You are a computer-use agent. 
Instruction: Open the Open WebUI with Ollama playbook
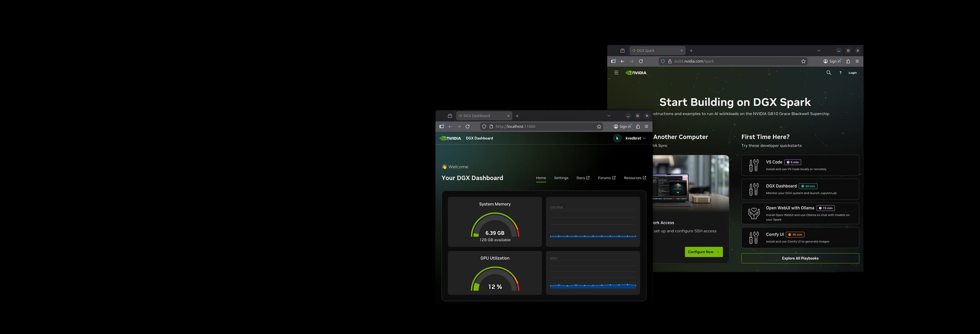pos(800,213)
